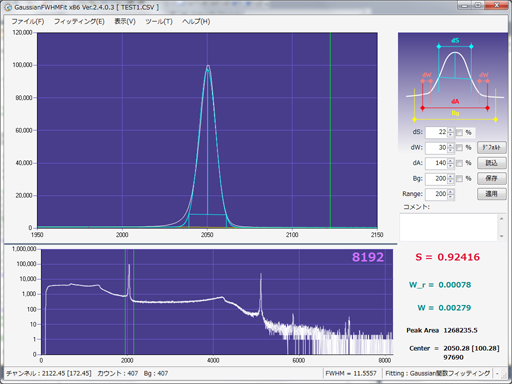
Task: Toggle the Bg percent checkbox
Action: point(459,179)
